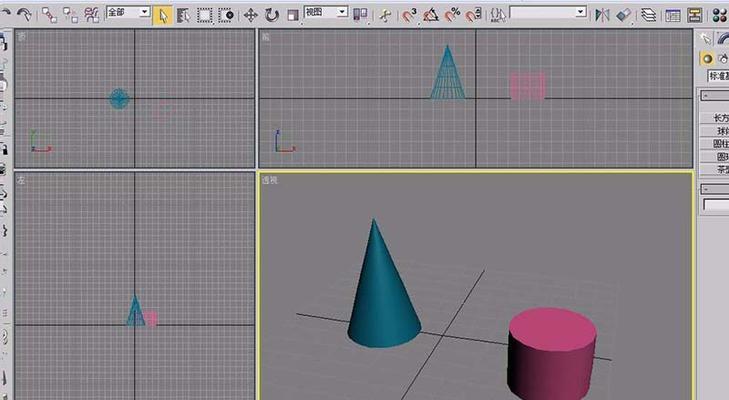Image resolution: width=729 pixels, height=400 pixels.
Task: Click the Use Pivot Point Center icon
Action: point(360,15)
